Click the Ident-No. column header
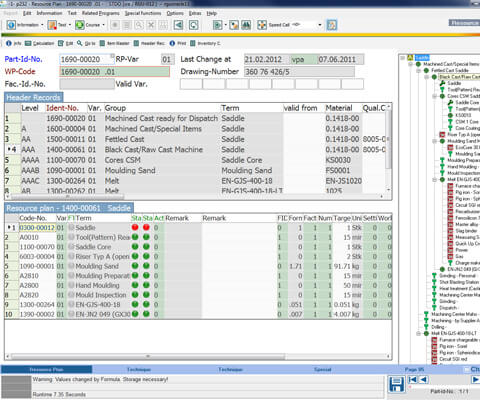The image size is (480, 400). [x=62, y=108]
